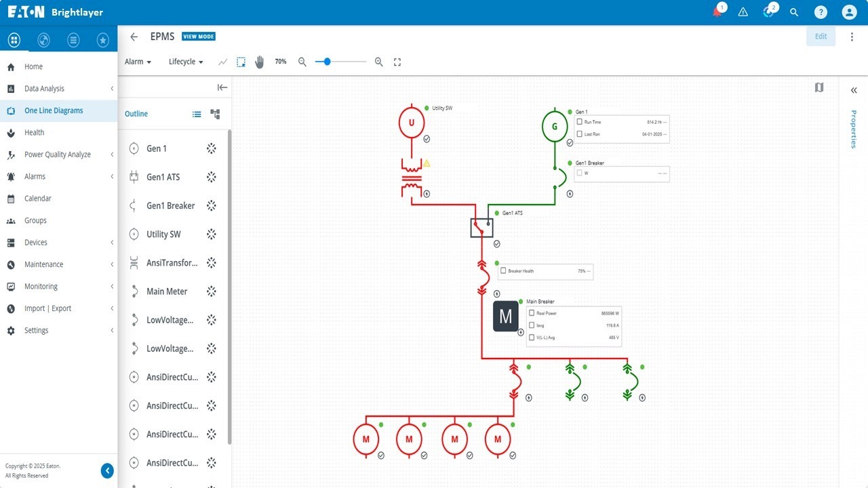Open Gen 1 device settings gear

coord(211,148)
